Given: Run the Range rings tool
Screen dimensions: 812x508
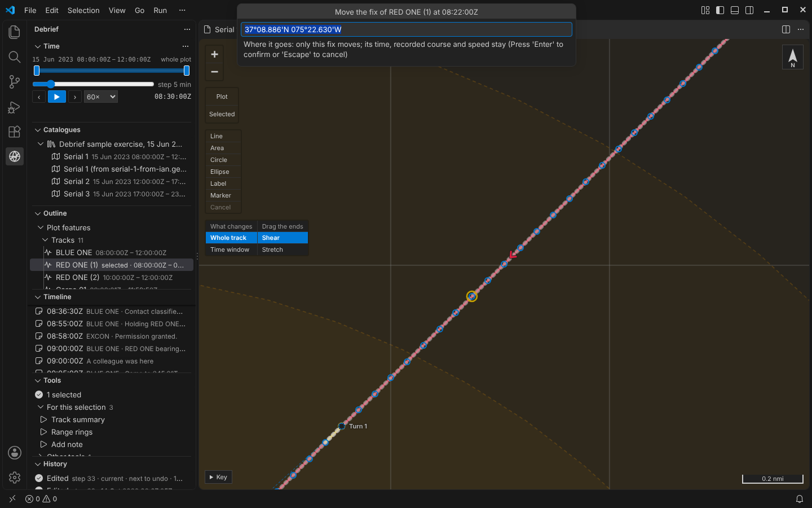Looking at the screenshot, I should click(x=111, y=432).
